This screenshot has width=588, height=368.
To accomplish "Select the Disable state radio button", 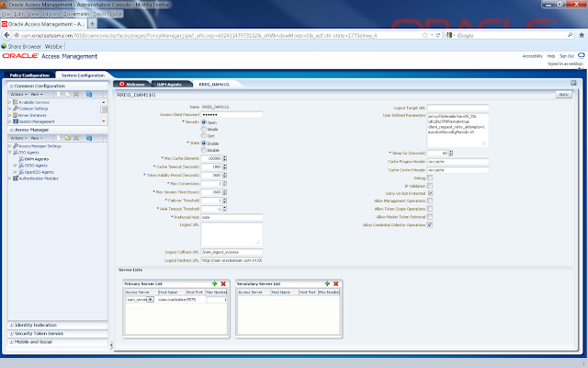I will [x=204, y=150].
